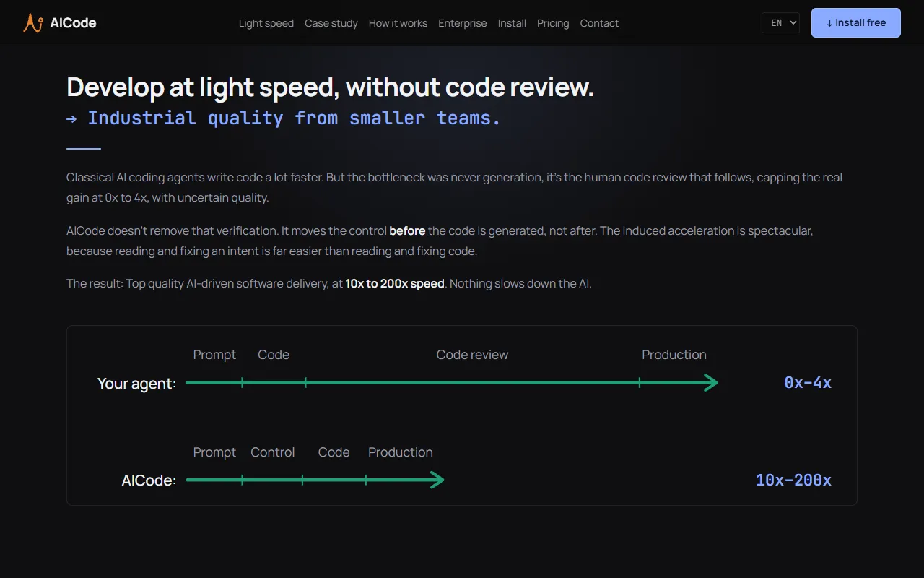Image resolution: width=924 pixels, height=578 pixels.
Task: Click 'Prompt' label in AICode row
Action: tap(214, 452)
